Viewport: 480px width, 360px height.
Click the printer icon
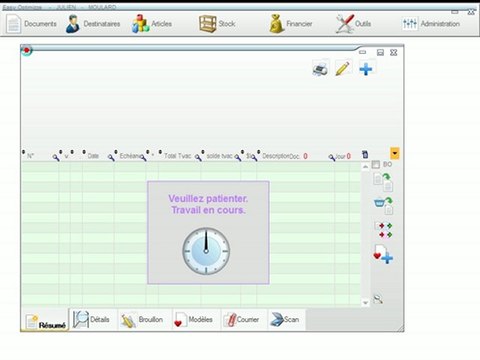pos(321,68)
